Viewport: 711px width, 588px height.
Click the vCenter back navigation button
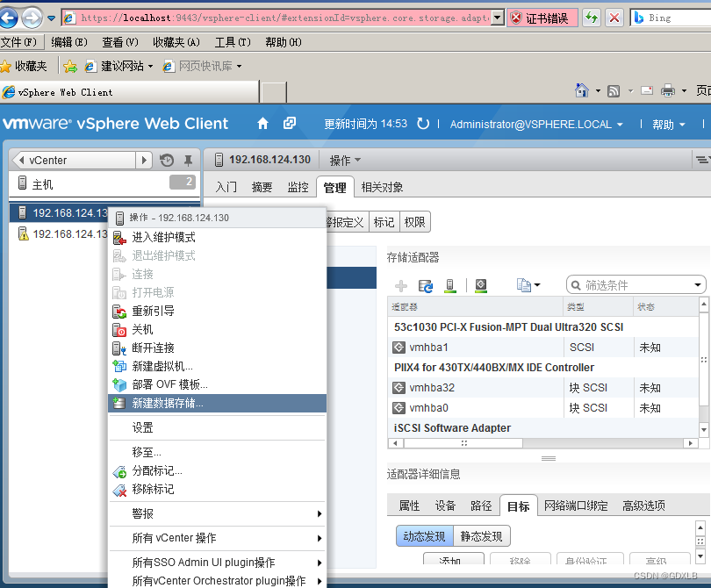[75, 160]
